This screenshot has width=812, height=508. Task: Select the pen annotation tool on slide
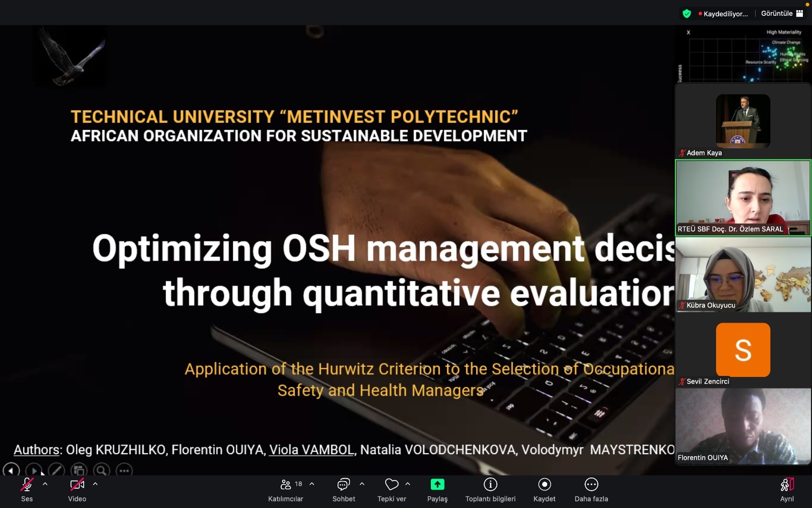pos(56,470)
